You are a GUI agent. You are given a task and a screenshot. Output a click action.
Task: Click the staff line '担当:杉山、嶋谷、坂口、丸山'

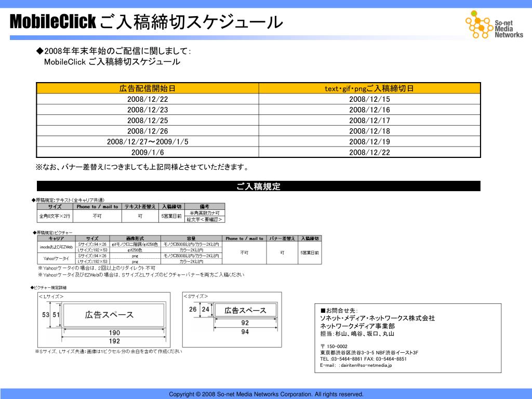tap(357, 334)
